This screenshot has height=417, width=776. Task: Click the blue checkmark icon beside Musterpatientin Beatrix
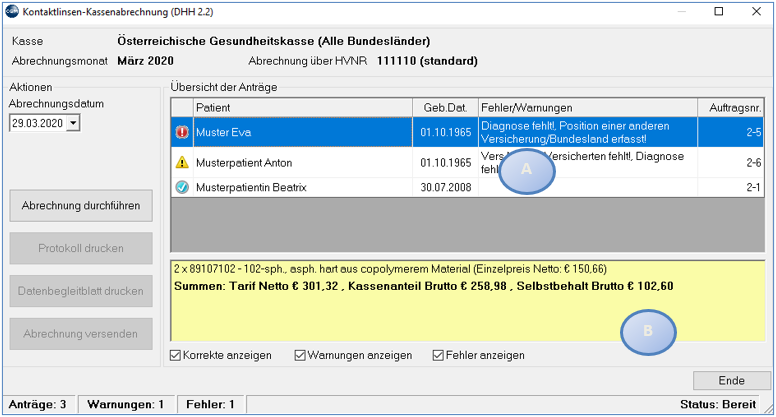pos(182,187)
